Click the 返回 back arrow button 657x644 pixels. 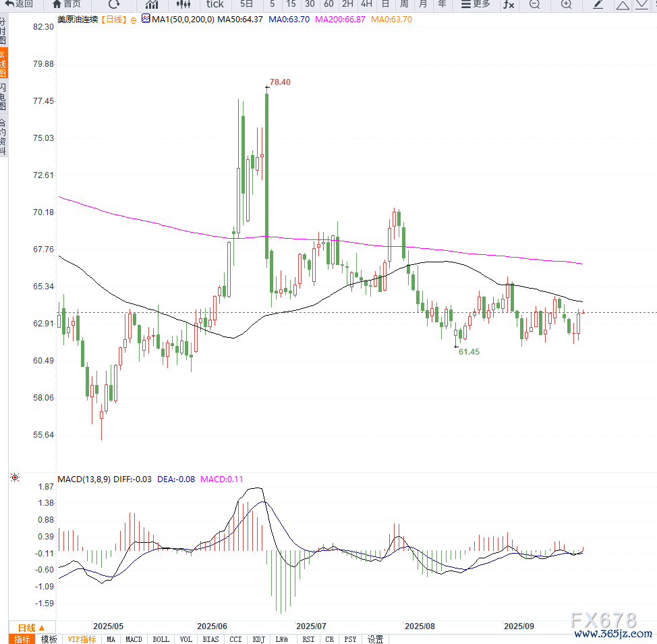[x=19, y=4]
